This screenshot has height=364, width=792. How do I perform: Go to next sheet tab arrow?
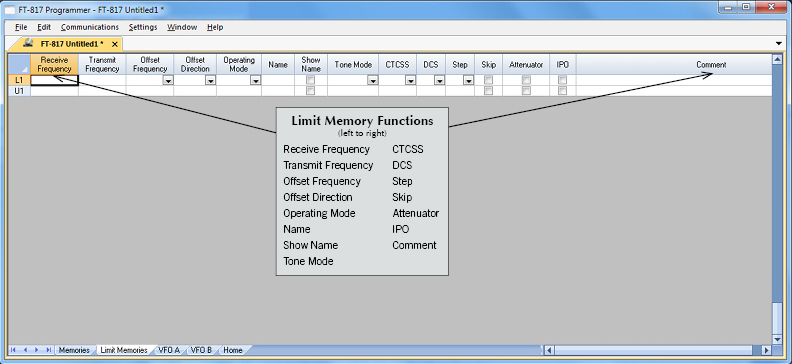pos(36,350)
